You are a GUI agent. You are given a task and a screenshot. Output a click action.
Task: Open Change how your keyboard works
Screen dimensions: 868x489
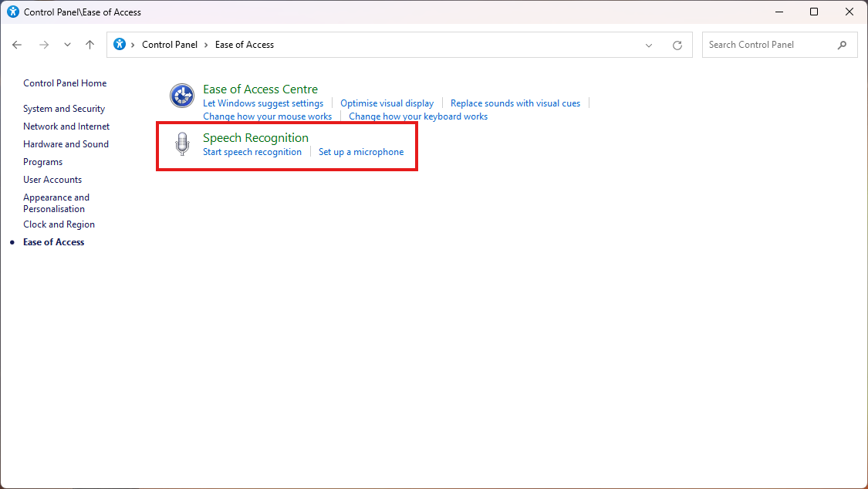point(418,116)
